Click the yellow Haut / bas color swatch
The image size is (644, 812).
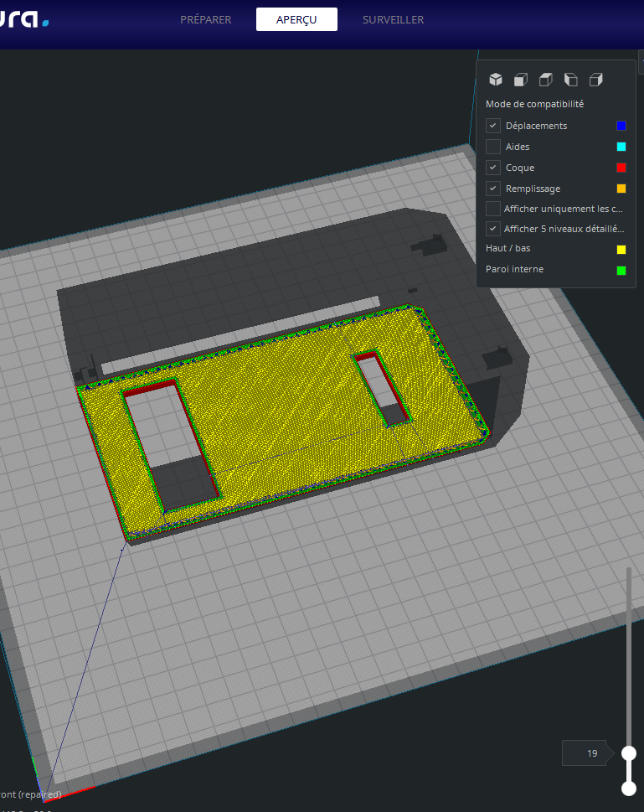tap(621, 249)
